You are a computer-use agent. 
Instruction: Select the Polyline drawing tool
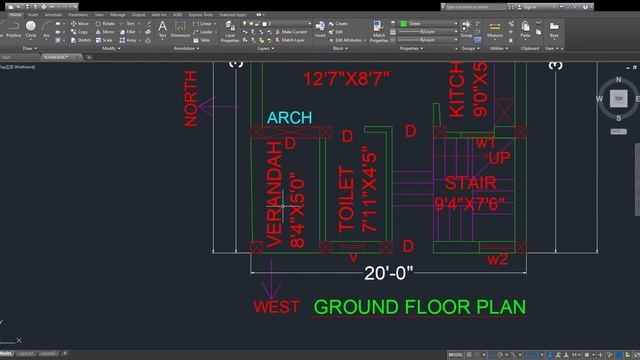13,29
